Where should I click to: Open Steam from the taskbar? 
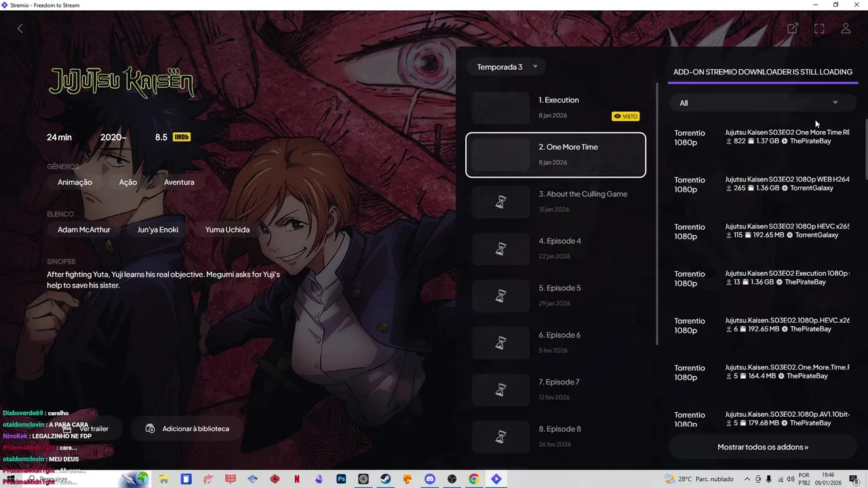[386, 479]
